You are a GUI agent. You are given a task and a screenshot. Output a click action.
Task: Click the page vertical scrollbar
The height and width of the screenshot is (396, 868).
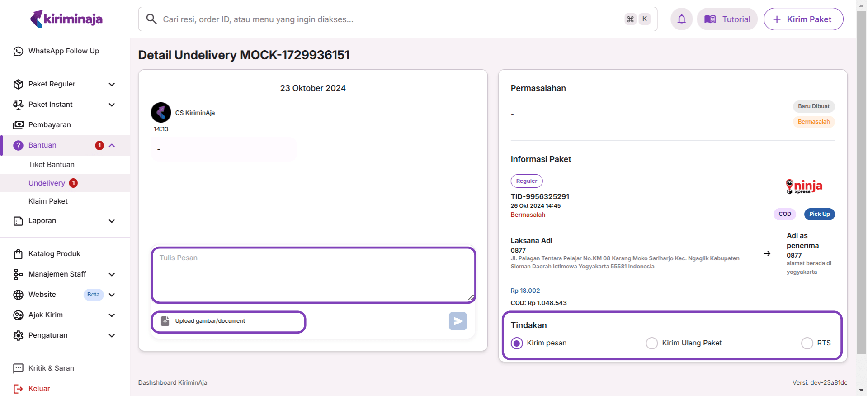click(x=862, y=181)
